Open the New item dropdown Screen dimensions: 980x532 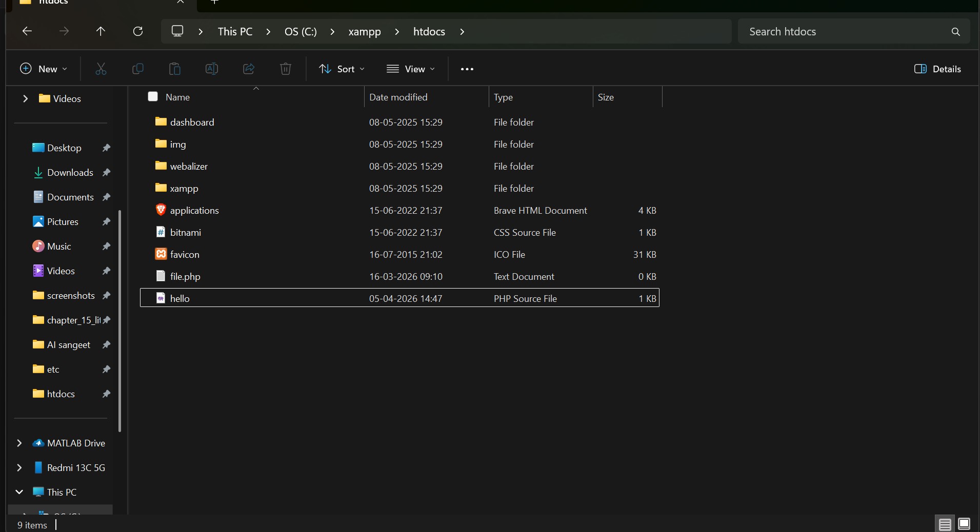tap(43, 69)
